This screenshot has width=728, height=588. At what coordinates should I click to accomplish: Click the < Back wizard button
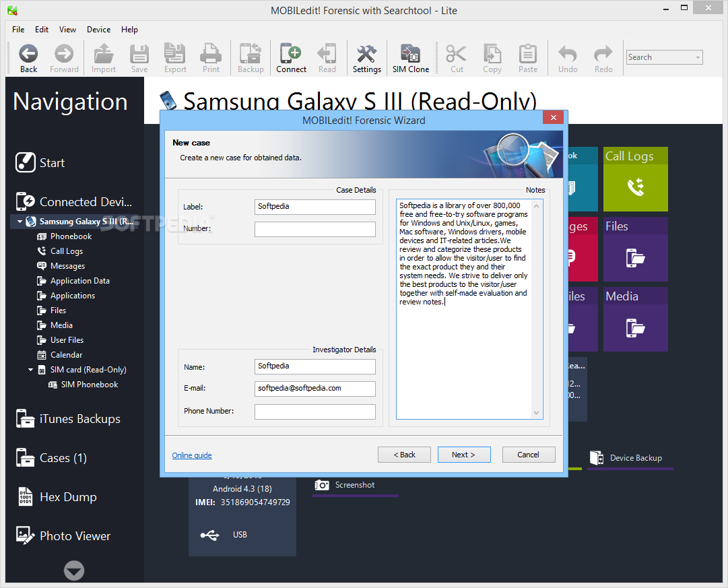(404, 455)
